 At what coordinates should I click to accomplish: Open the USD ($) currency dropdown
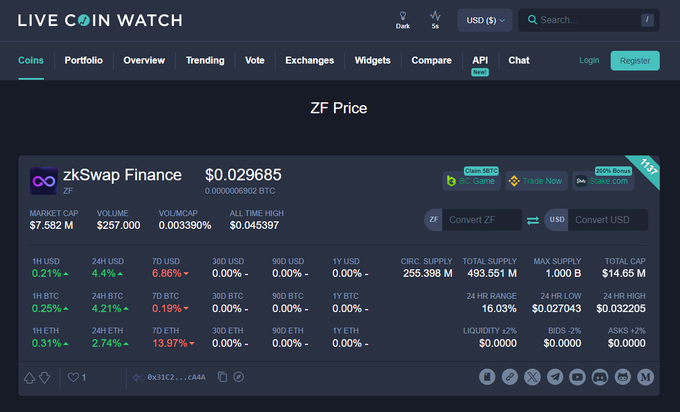click(x=485, y=20)
